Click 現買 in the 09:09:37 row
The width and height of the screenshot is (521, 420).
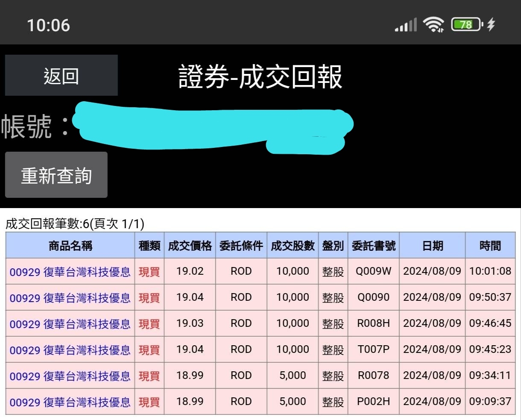(149, 402)
